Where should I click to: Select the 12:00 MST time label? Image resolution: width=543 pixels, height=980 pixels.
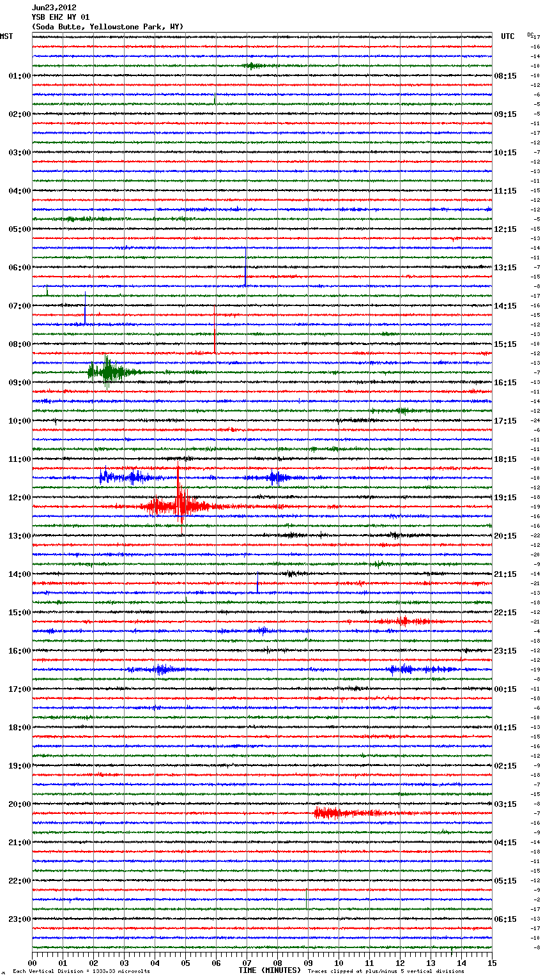(19, 498)
